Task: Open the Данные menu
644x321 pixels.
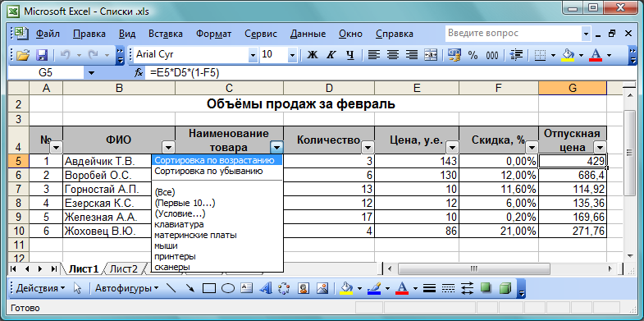Action: 308,34
